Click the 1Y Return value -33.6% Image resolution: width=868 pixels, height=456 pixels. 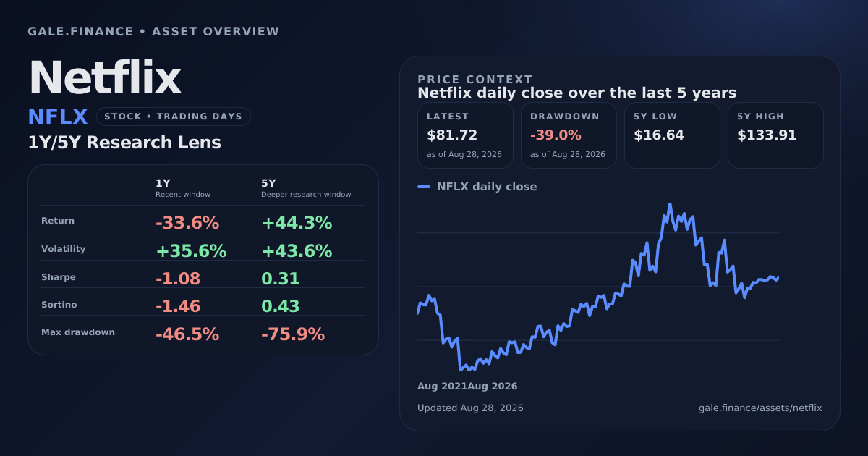point(187,223)
